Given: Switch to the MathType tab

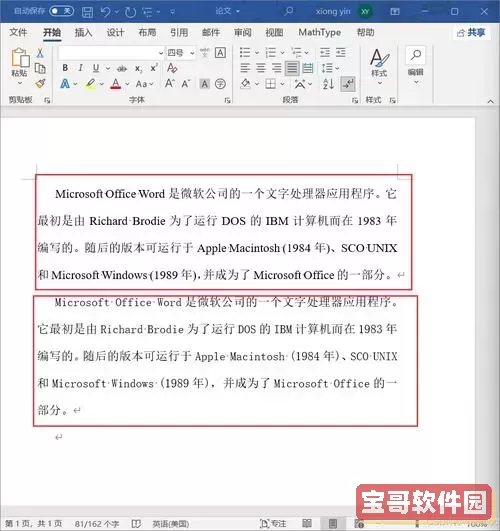Looking at the screenshot, I should tap(319, 33).
